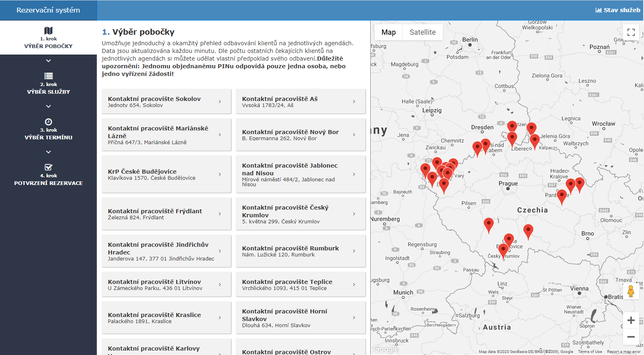Switch map to Map view

tap(388, 32)
